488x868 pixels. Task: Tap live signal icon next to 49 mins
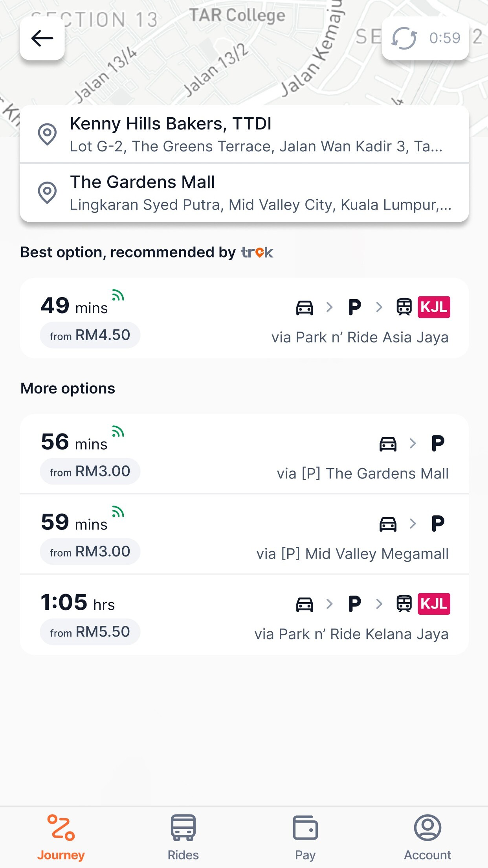tap(118, 295)
